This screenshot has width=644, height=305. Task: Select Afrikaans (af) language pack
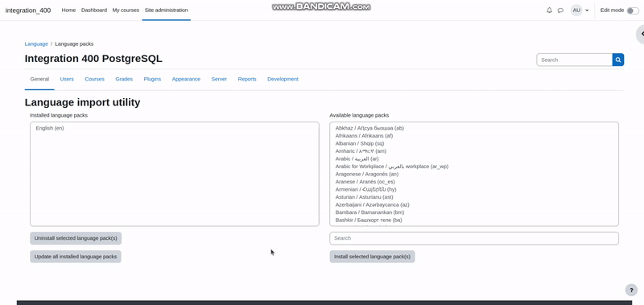474,136
